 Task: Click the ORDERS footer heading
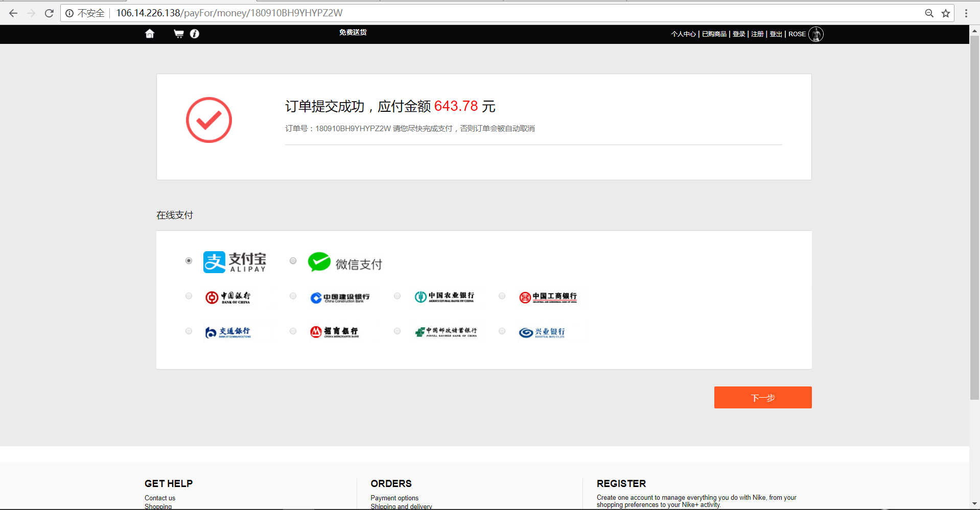391,483
